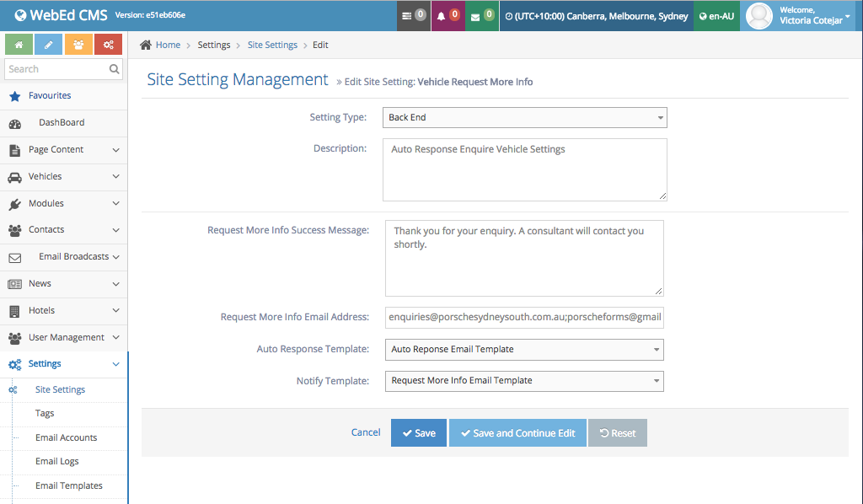The image size is (863, 504).
Task: Click the red settings gears shortcut
Action: [108, 45]
